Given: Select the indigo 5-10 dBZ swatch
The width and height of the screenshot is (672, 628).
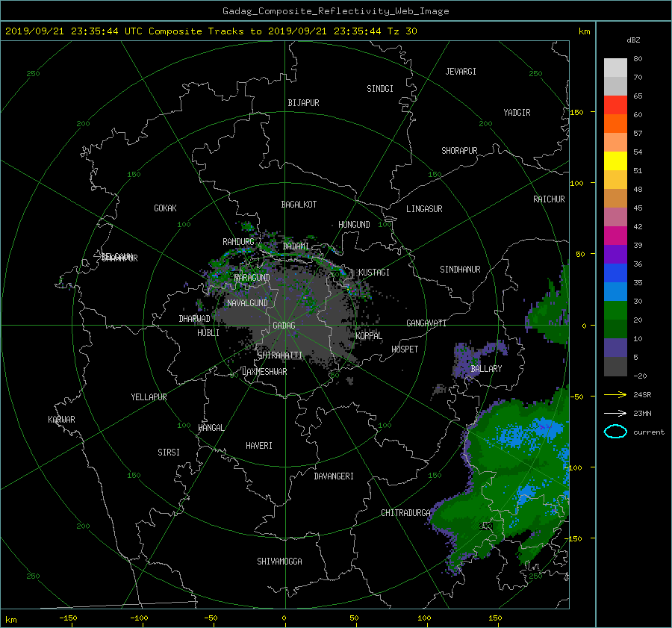Looking at the screenshot, I should [615, 348].
